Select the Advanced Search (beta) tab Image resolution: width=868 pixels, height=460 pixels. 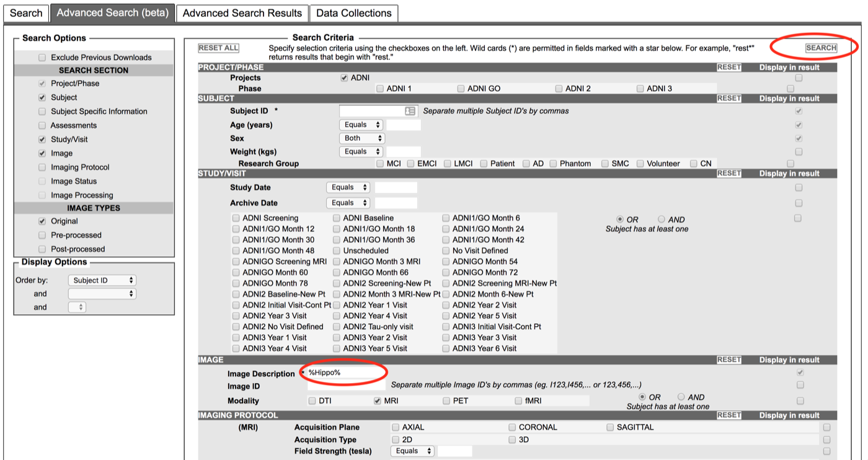click(112, 13)
